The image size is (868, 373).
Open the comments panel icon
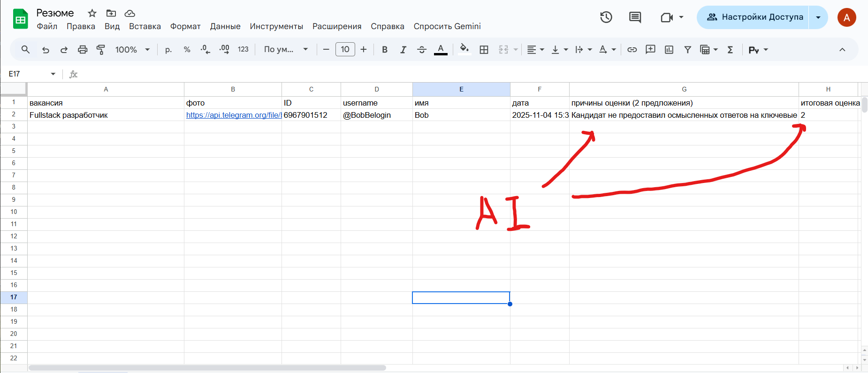point(635,17)
